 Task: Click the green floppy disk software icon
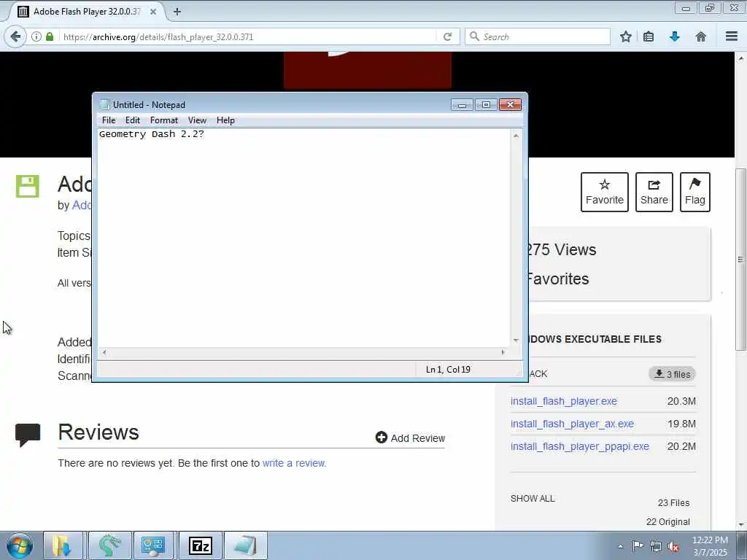(x=28, y=186)
